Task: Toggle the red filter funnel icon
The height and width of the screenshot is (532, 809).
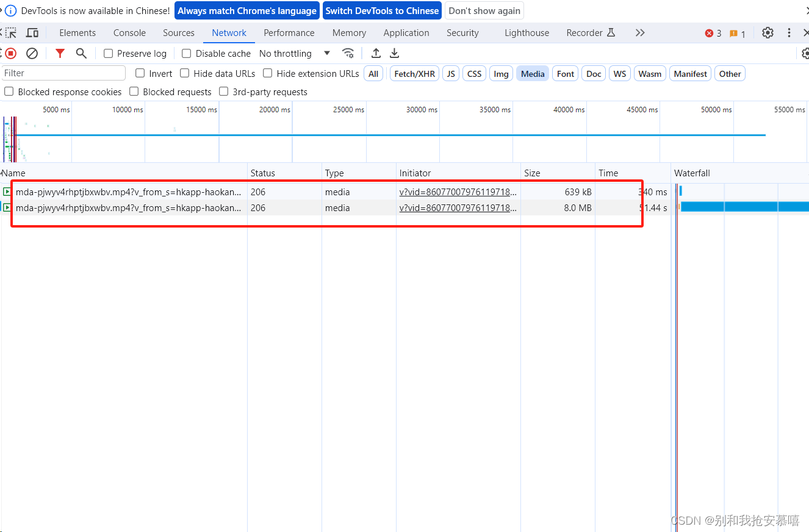Action: (60, 54)
